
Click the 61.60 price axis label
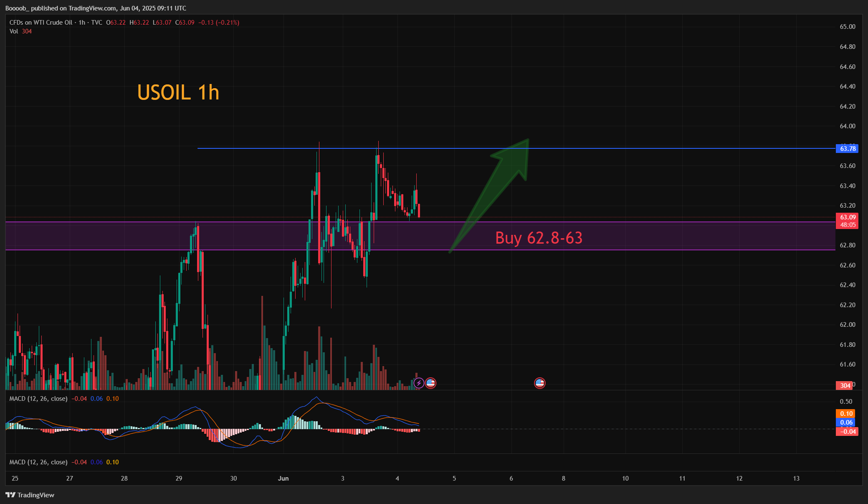coord(848,364)
